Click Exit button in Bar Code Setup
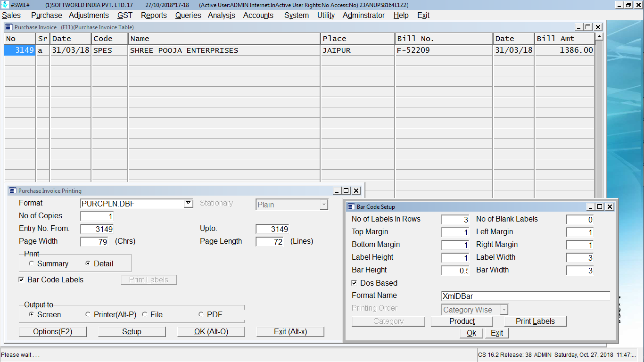This screenshot has height=362, width=644. point(497,333)
